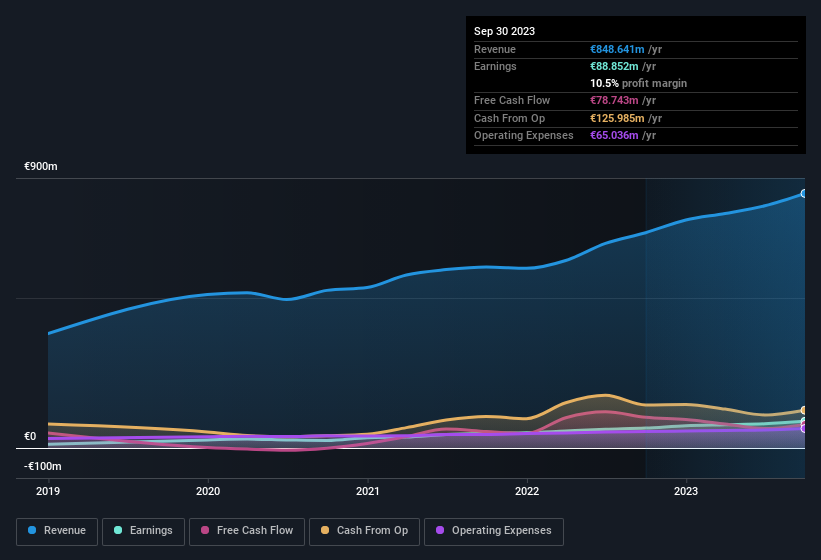Click the 2020 x-axis label
821x560 pixels.
(x=208, y=491)
